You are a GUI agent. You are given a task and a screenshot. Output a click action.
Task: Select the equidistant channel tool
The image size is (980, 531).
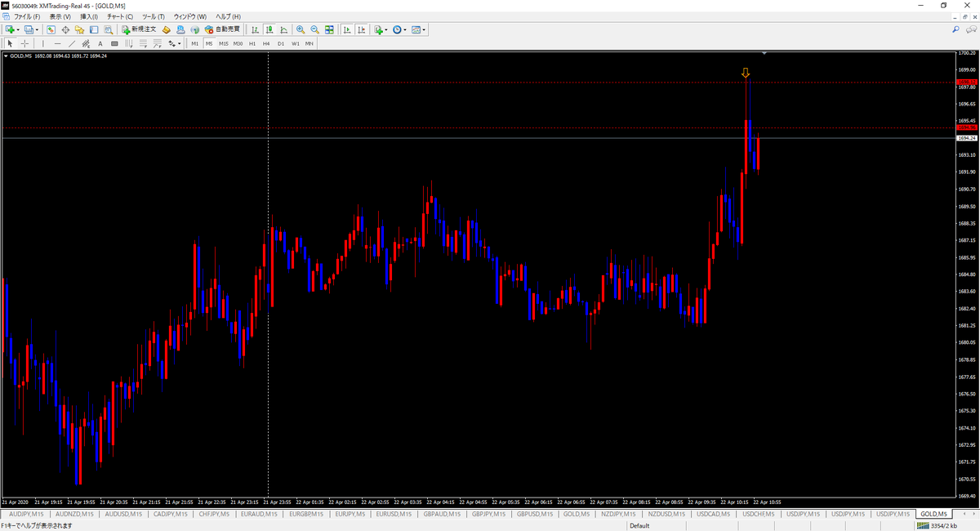[86, 43]
